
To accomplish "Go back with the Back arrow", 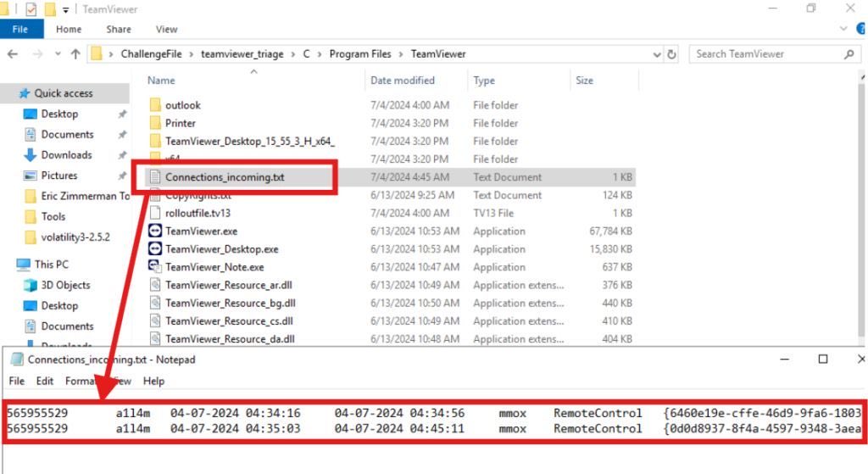I will (x=13, y=54).
